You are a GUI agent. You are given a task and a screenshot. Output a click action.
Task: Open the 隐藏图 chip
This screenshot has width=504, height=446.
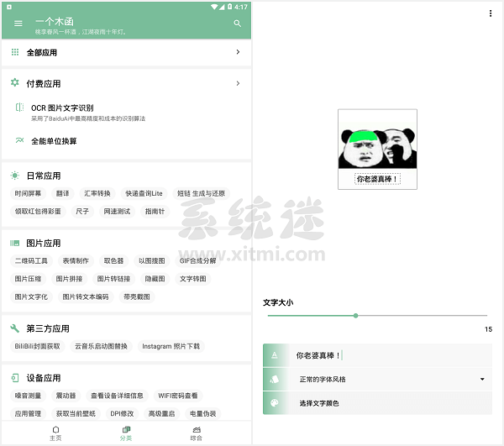(x=155, y=279)
